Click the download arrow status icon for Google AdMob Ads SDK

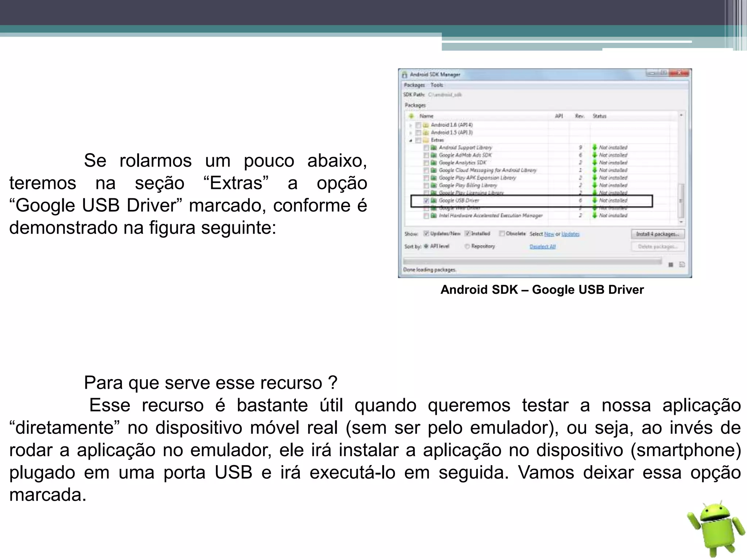click(595, 155)
